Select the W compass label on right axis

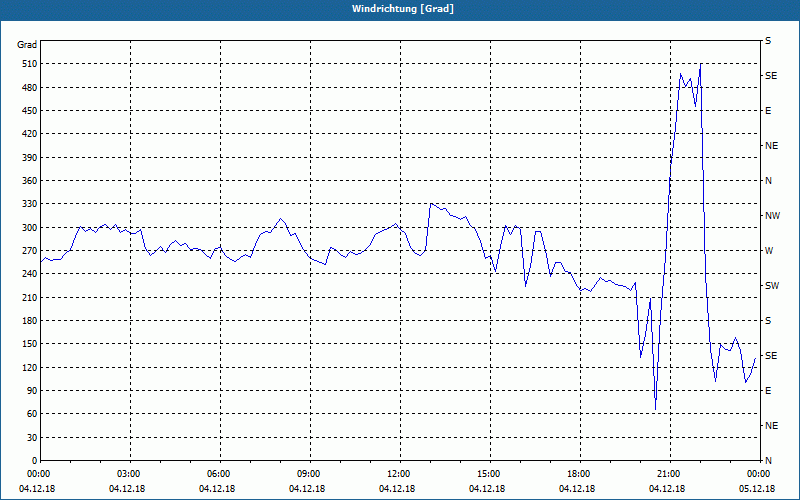coord(769,251)
